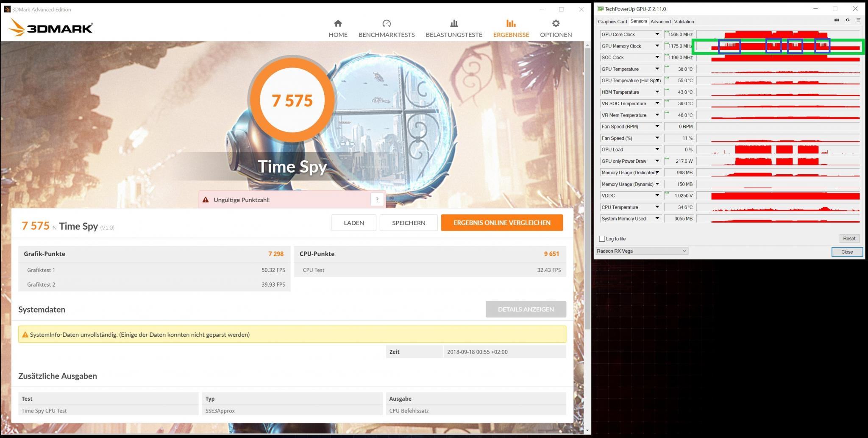Open HBM Temperature sensor dropdown
The width and height of the screenshot is (868, 438).
(x=657, y=92)
